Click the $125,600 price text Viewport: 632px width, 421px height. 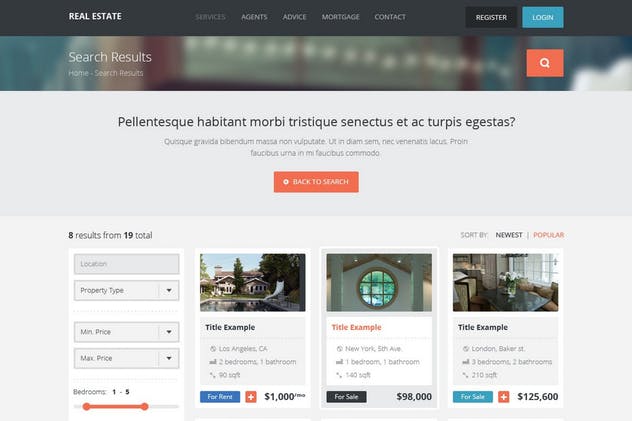(x=538, y=397)
